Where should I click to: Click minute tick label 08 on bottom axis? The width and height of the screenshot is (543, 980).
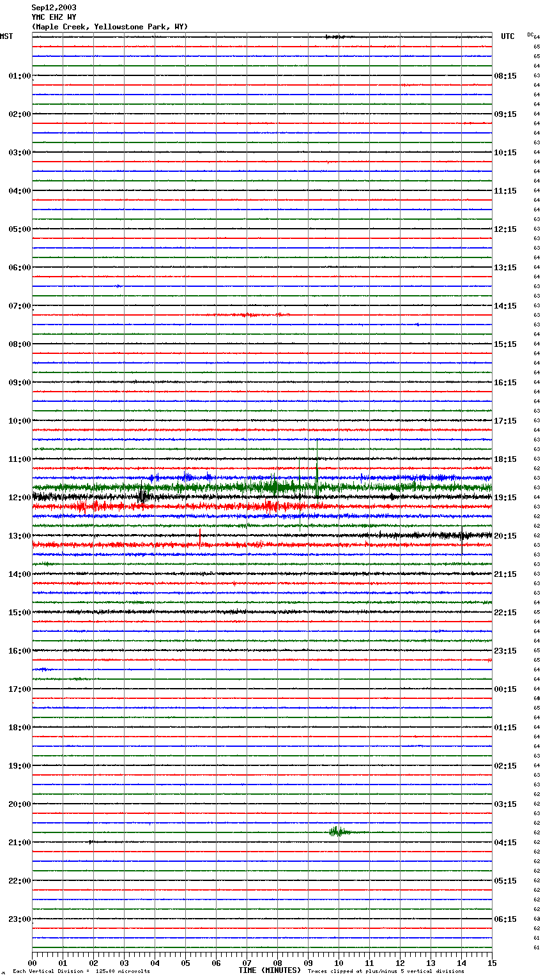point(278,963)
